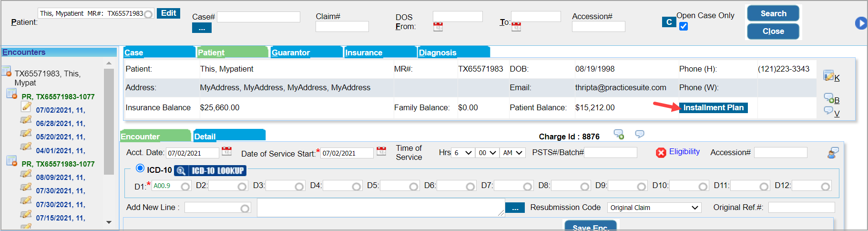Click the blue play arrow icon

861,23
